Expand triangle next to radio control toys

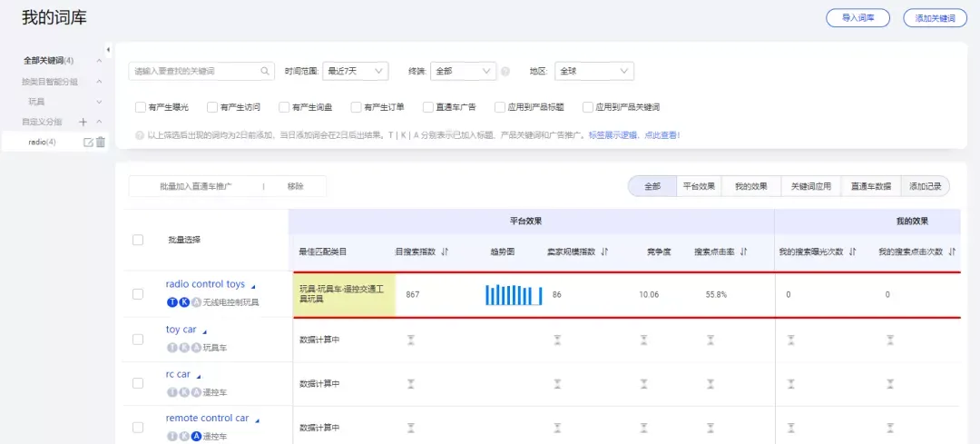253,286
